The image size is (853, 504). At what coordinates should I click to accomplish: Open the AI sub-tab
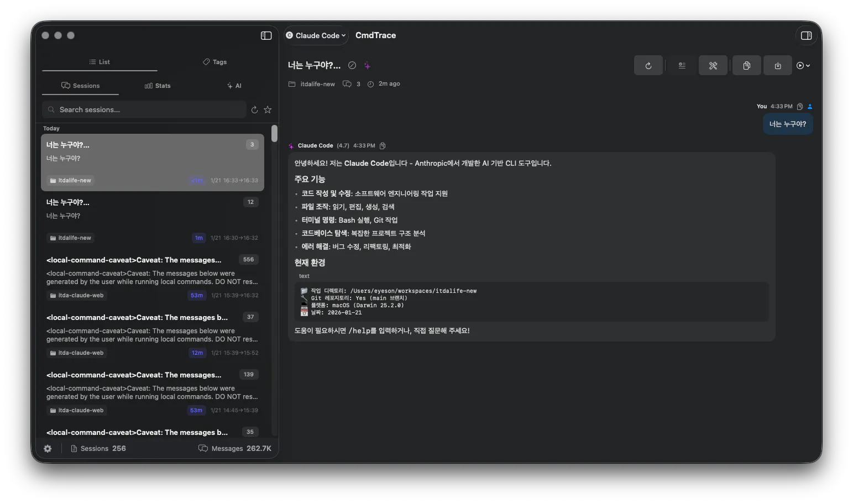[x=234, y=86]
